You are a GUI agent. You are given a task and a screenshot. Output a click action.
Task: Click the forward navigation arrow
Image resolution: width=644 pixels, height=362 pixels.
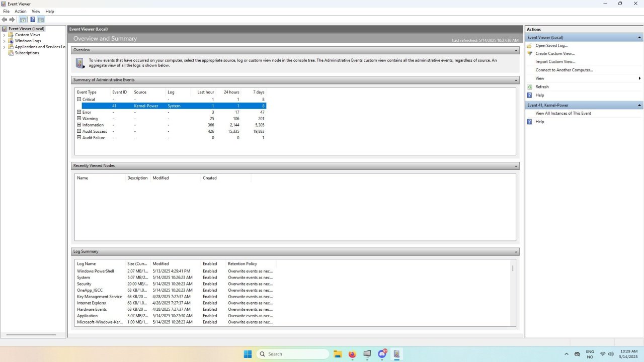click(x=12, y=19)
